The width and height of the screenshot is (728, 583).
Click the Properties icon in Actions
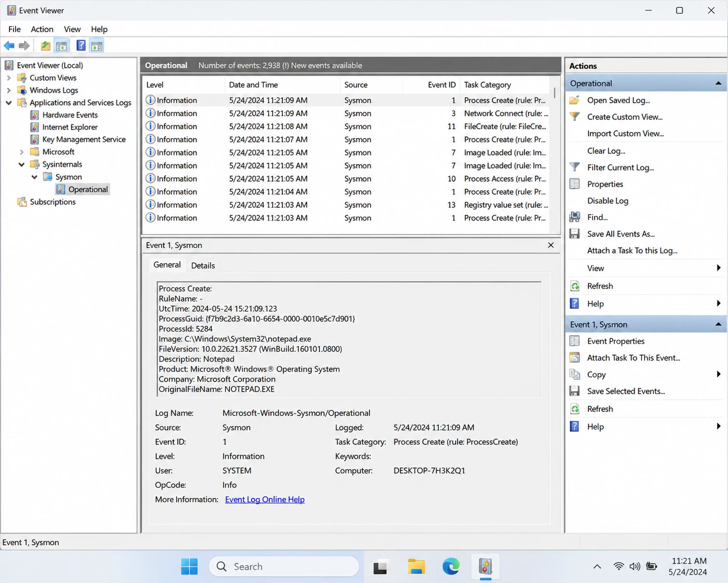[x=575, y=184]
